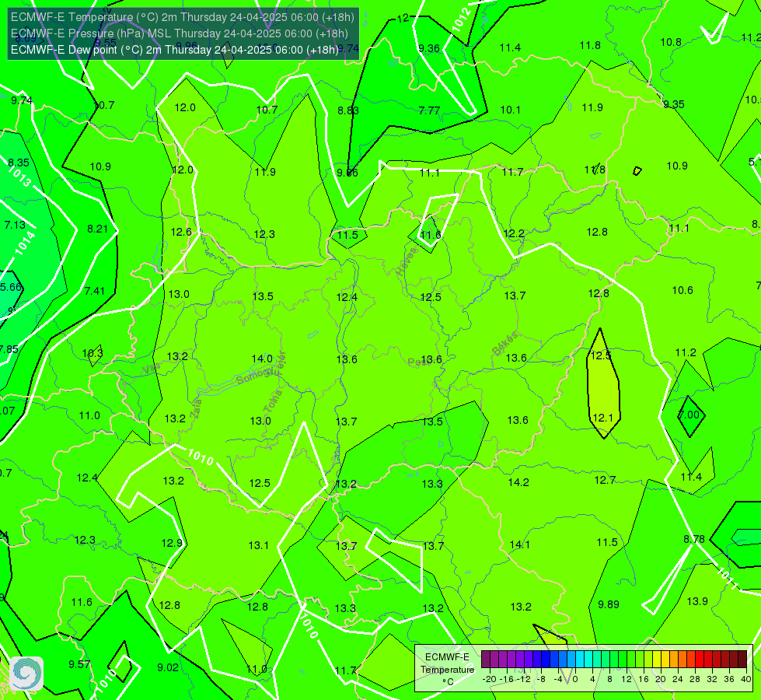Click the Tolna county label
Screen dimensions: 761x700
click(273, 401)
